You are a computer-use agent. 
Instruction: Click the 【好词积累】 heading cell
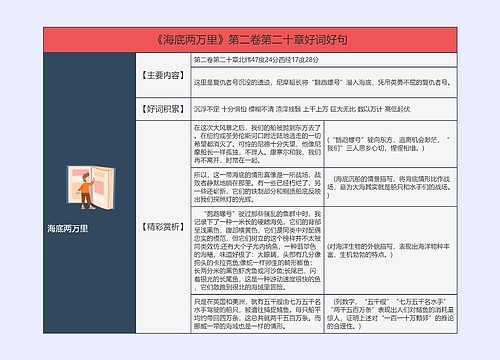click(163, 109)
